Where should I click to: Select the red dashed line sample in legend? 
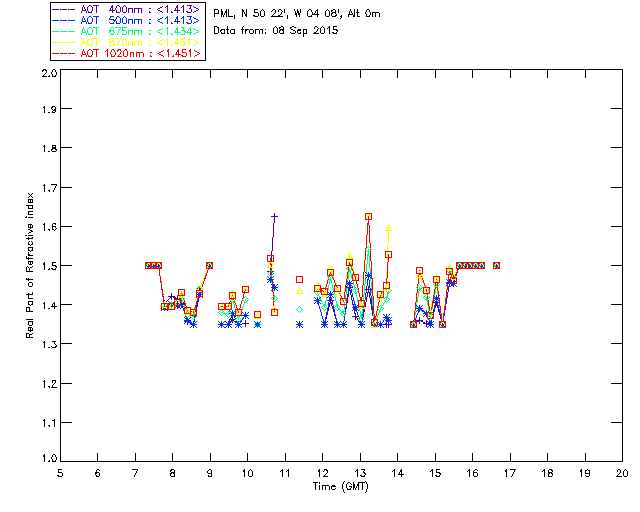point(64,53)
